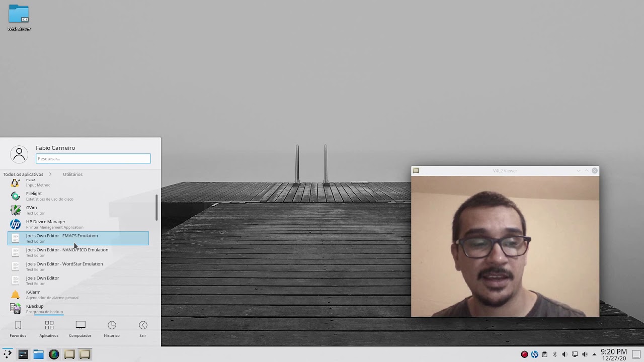Image resolution: width=644 pixels, height=362 pixels.
Task: Click the V4L2 Viewer window menu icon
Action: tap(416, 171)
